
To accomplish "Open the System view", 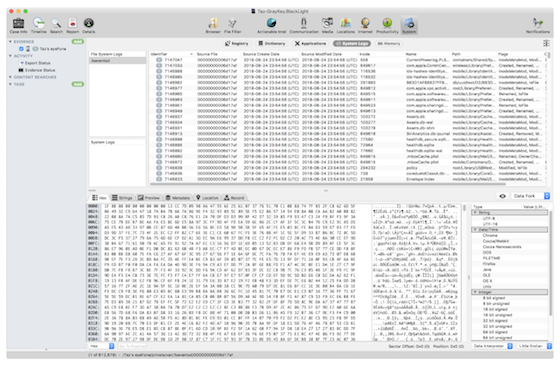I will tap(409, 26).
